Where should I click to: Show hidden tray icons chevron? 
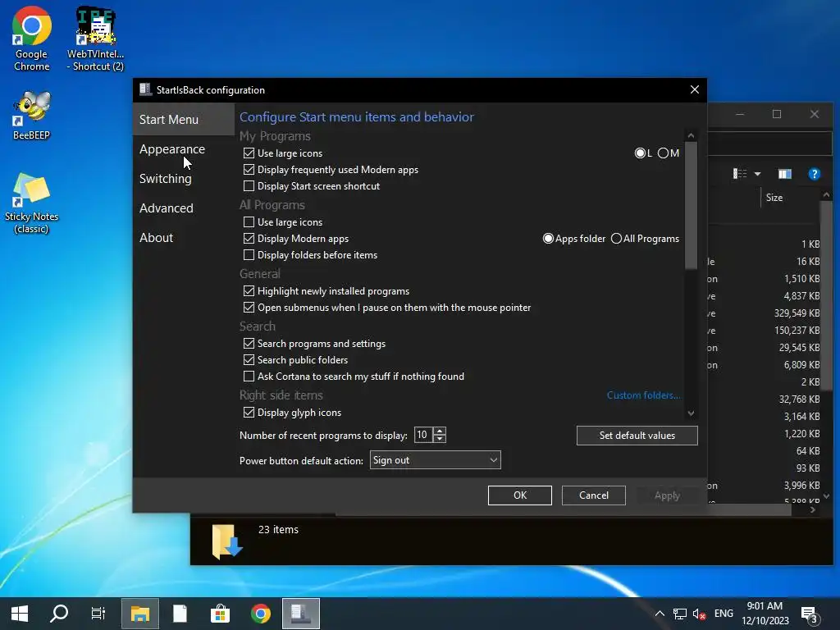click(x=660, y=614)
